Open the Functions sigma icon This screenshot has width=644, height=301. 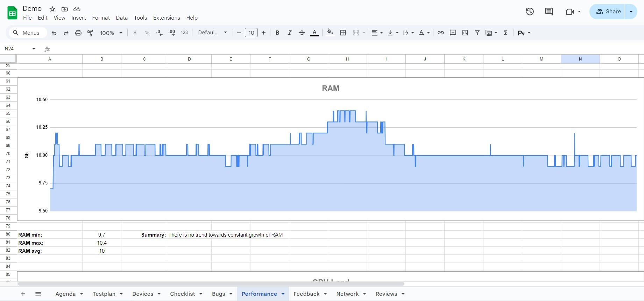click(505, 33)
